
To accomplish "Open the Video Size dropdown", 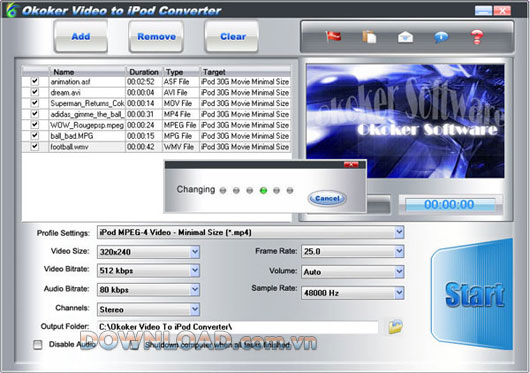I will pos(195,252).
